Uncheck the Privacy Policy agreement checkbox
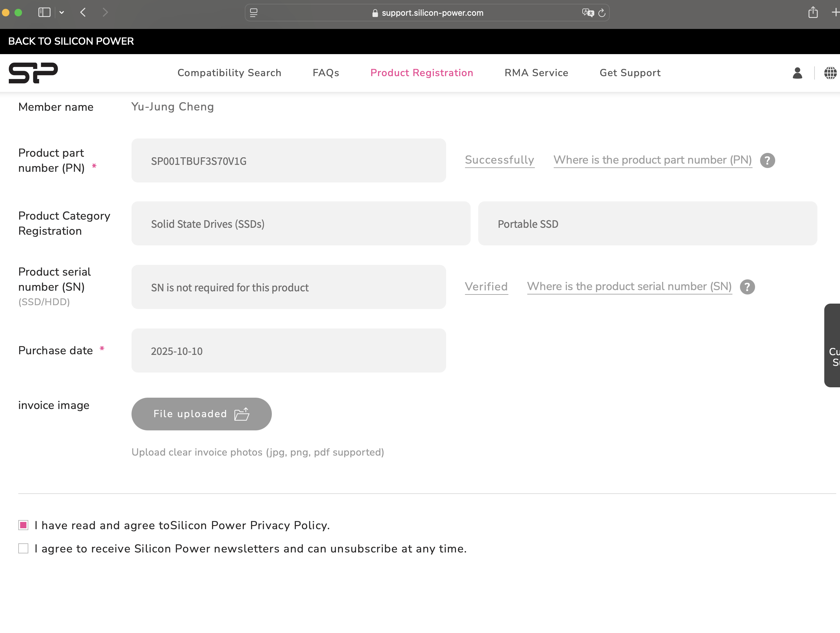 (x=23, y=525)
